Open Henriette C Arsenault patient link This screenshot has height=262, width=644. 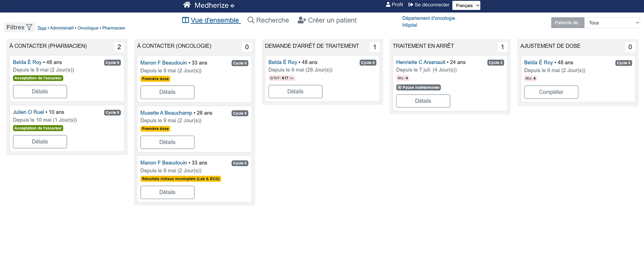(421, 62)
